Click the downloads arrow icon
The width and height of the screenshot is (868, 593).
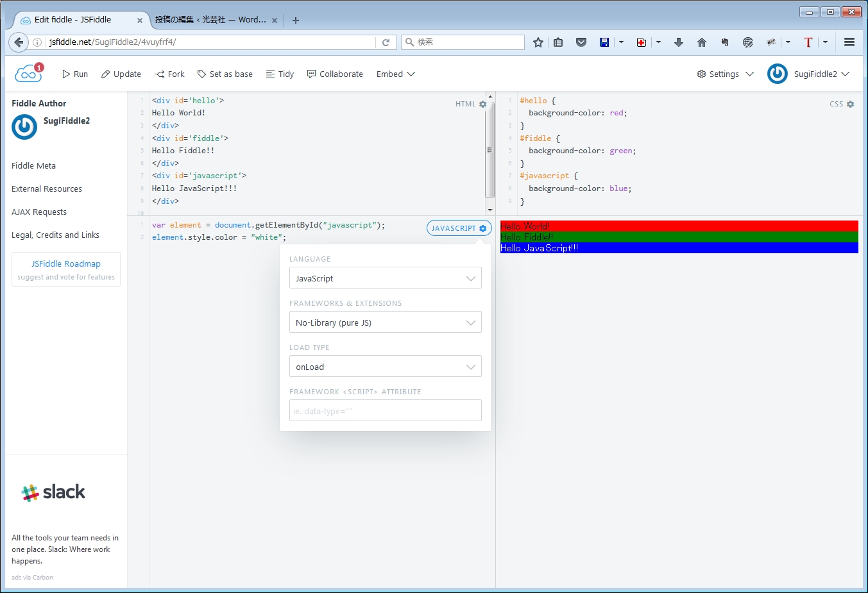click(678, 42)
